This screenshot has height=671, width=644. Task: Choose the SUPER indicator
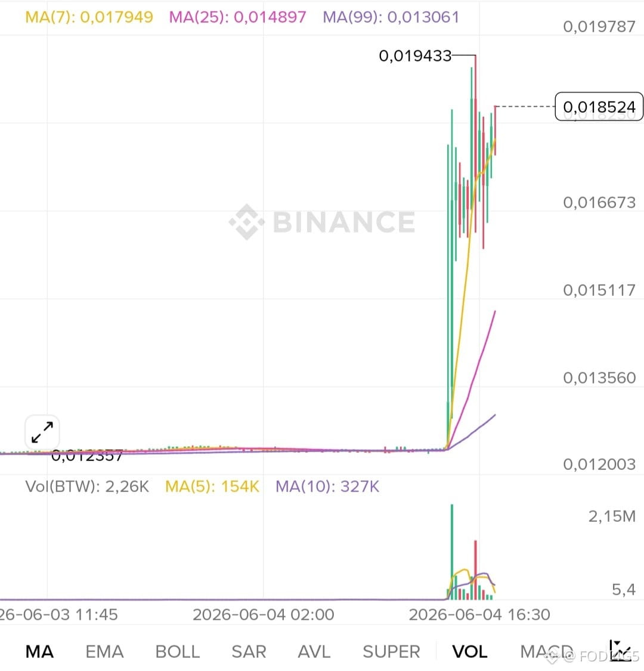click(391, 652)
